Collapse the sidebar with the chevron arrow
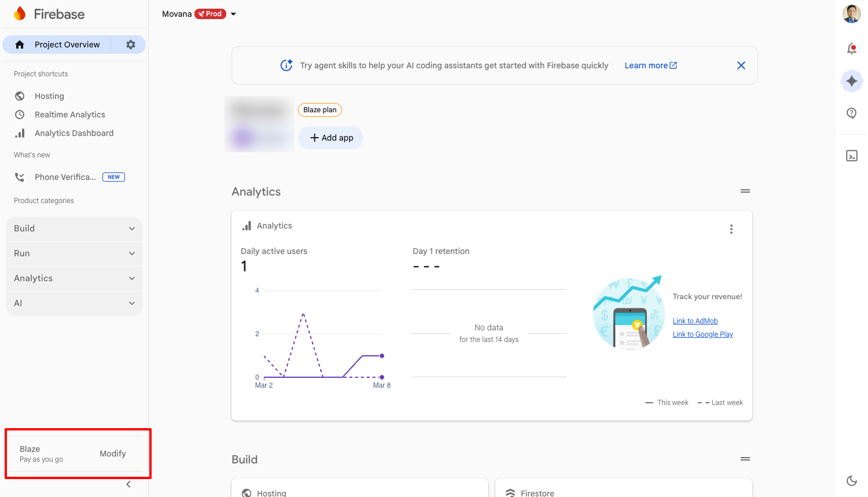The image size is (868, 497). 128,484
